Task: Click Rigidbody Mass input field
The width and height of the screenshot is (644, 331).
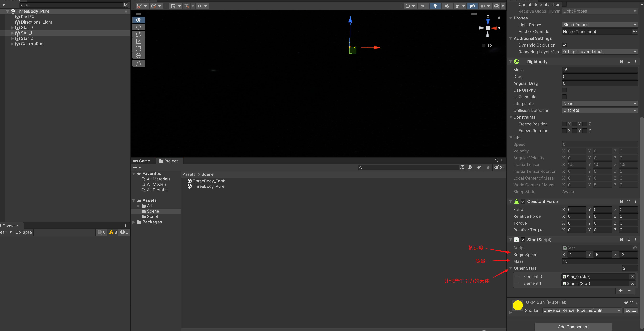Action: tap(600, 70)
